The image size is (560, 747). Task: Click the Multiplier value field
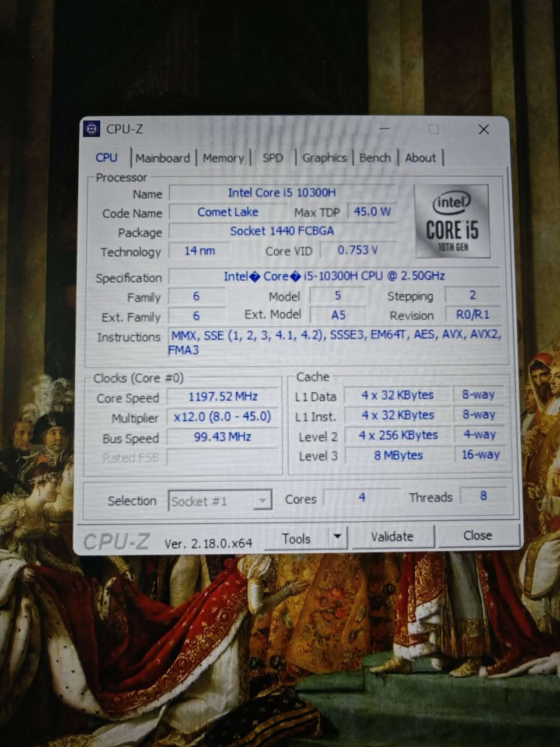(x=222, y=417)
